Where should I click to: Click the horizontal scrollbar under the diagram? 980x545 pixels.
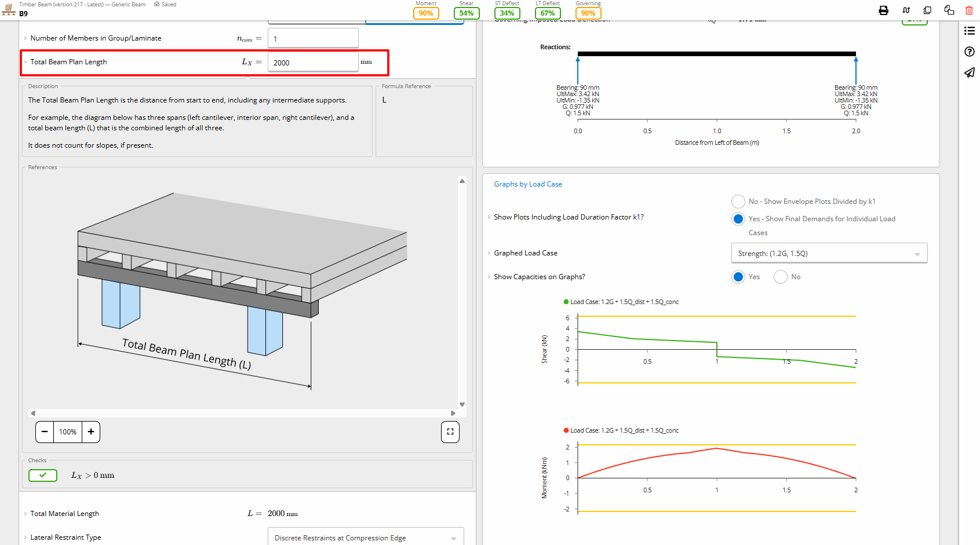tap(243, 413)
